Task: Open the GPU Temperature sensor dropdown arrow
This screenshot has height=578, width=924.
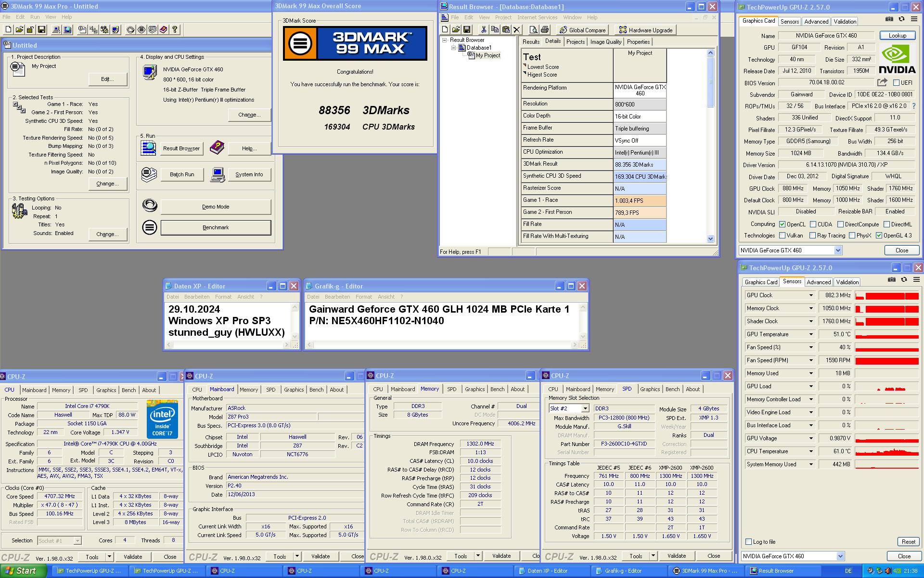Action: (x=811, y=334)
